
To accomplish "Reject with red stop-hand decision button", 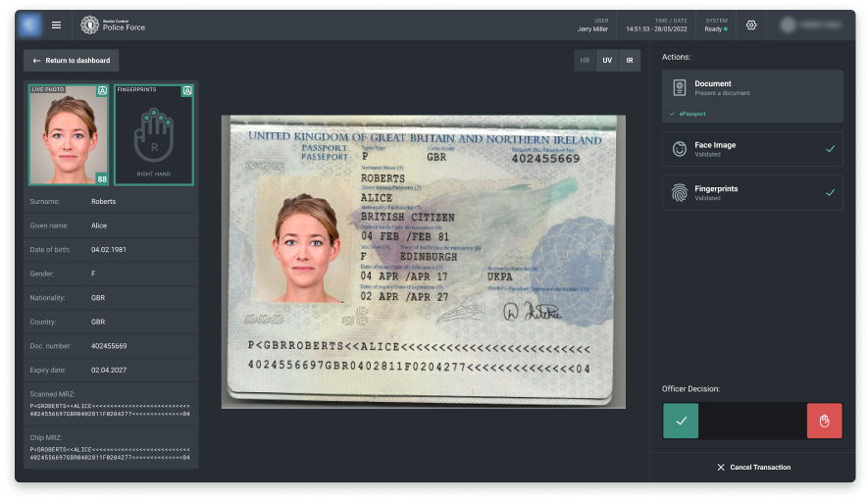I will coord(824,421).
